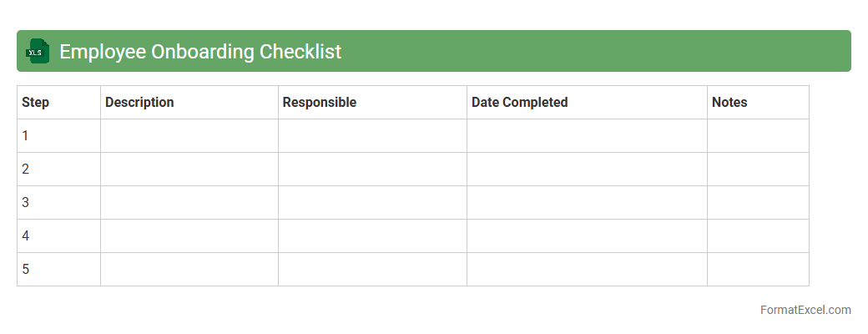Click the Description cell for step 1
This screenshot has height=334, width=868.
point(189,136)
